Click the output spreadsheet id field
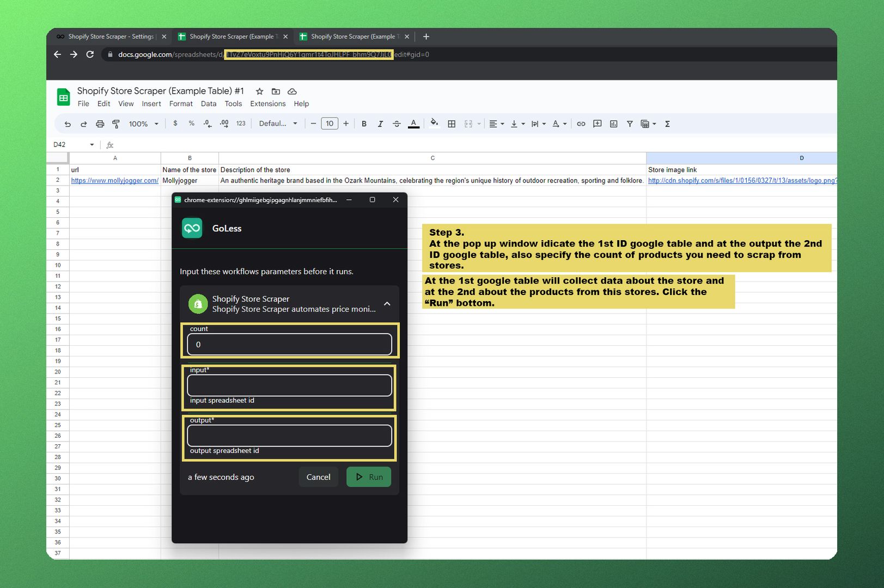Screen dimensions: 884x588 (289, 436)
